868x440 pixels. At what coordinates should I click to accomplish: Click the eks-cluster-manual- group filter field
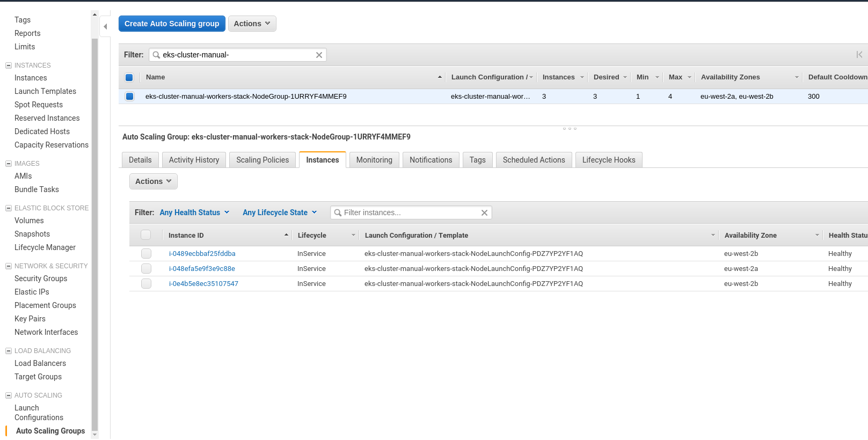coord(237,55)
